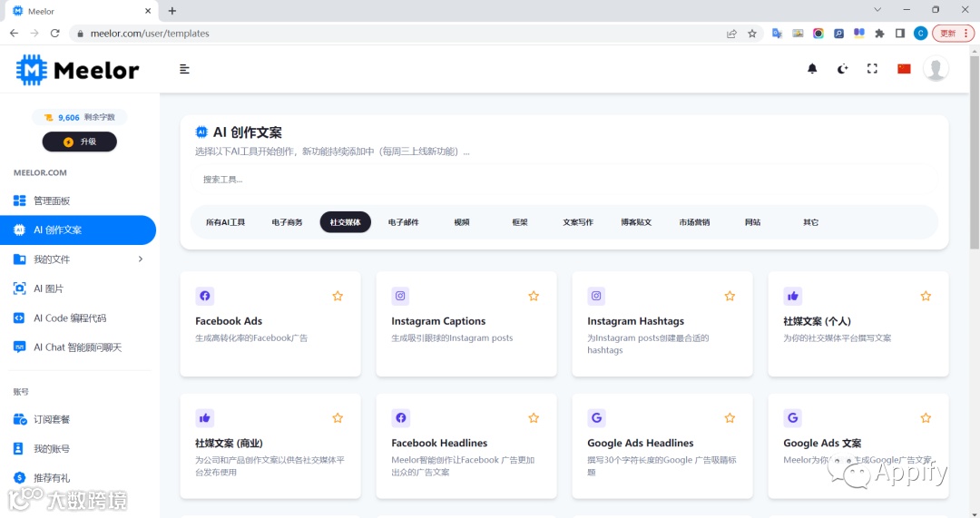Select the 其它 tab
The image size is (980, 518).
pos(810,222)
